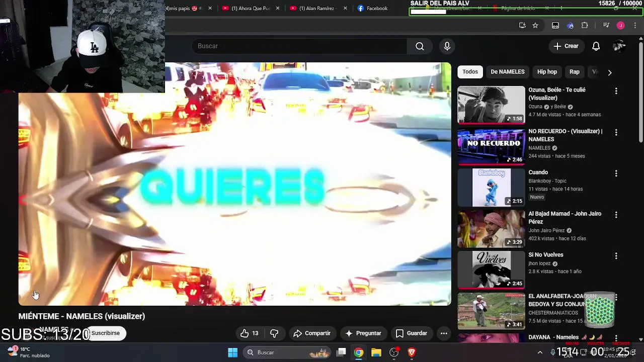Start voice search with the microphone icon
This screenshot has height=362, width=644.
pos(447,46)
